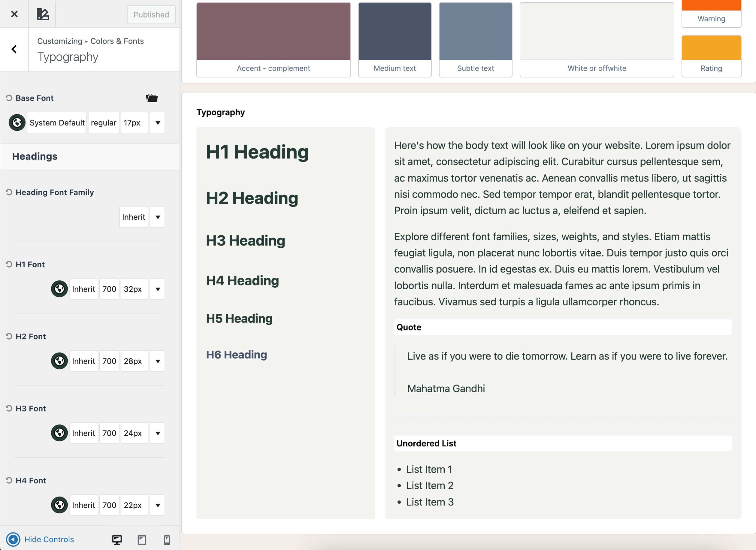Click the edit pencil icon at top left

(x=43, y=14)
